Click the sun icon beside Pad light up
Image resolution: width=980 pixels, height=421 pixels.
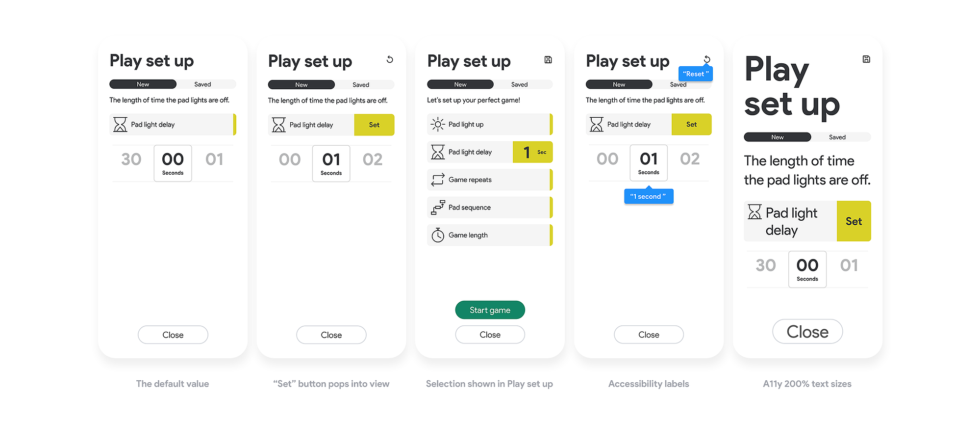438,125
